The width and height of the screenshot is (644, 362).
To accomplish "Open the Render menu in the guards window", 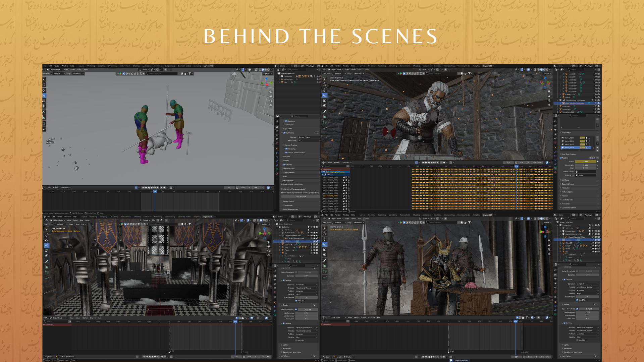I will [x=57, y=66].
